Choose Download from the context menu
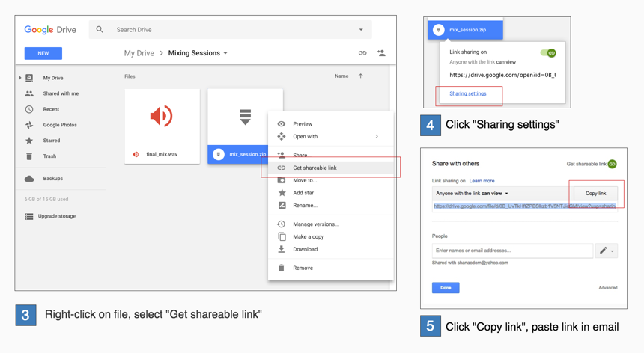 coord(305,249)
